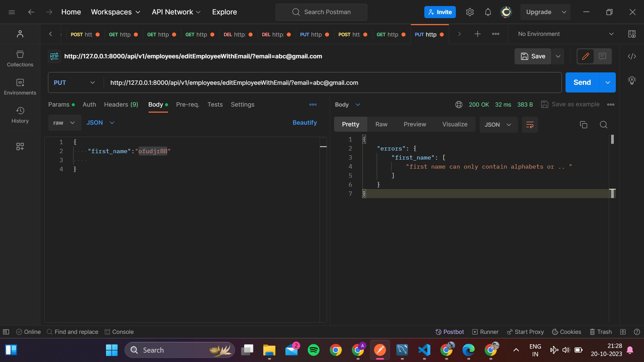Toggle line wrapping in the response viewer
The width and height of the screenshot is (644, 362).
(529, 124)
